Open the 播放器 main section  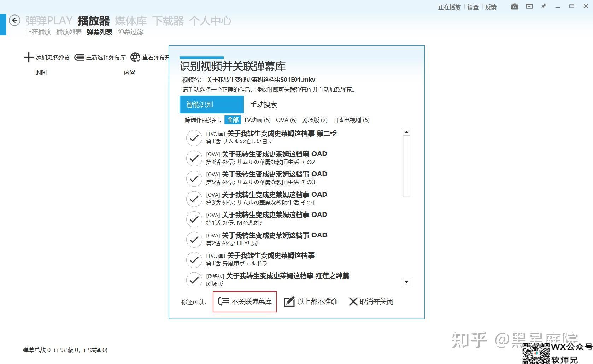tap(94, 21)
